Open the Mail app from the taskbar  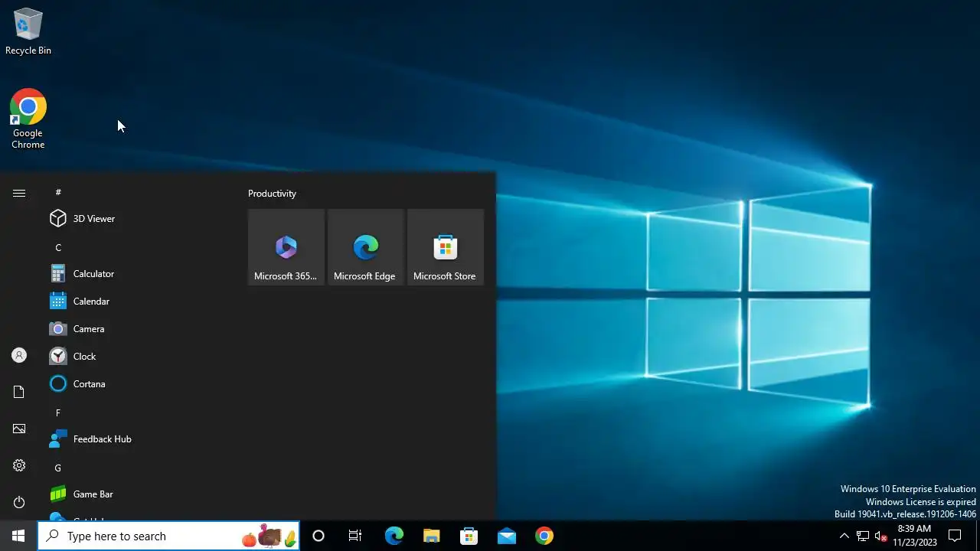506,536
